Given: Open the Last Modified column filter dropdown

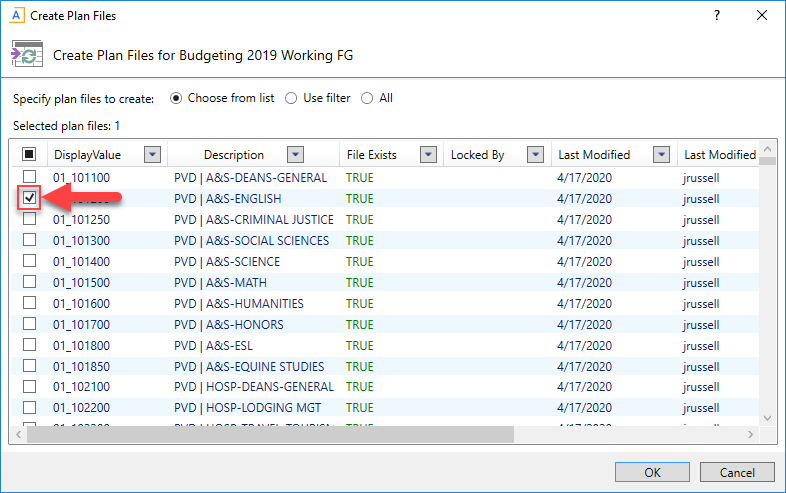Looking at the screenshot, I should click(x=661, y=155).
